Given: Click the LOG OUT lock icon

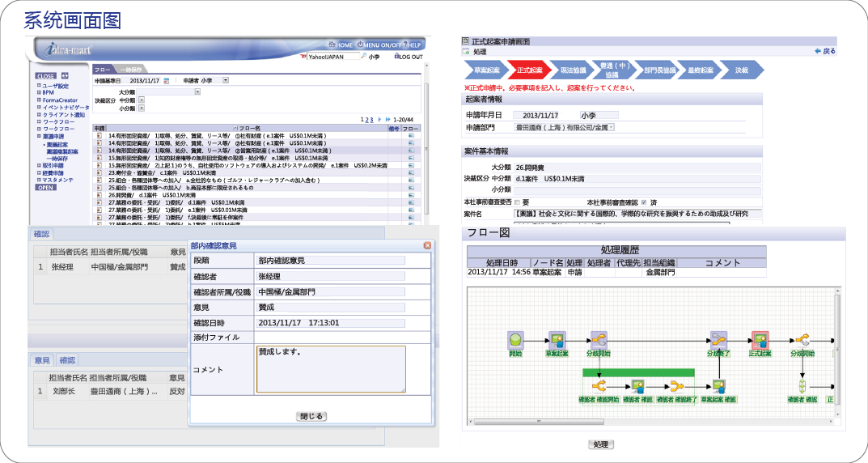Looking at the screenshot, I should point(396,57).
